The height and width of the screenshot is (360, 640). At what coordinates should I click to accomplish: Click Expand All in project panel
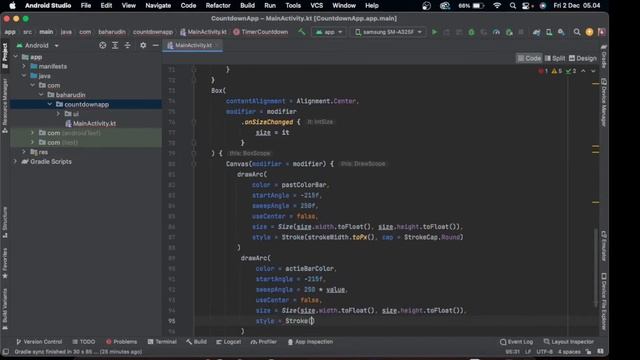coord(115,45)
